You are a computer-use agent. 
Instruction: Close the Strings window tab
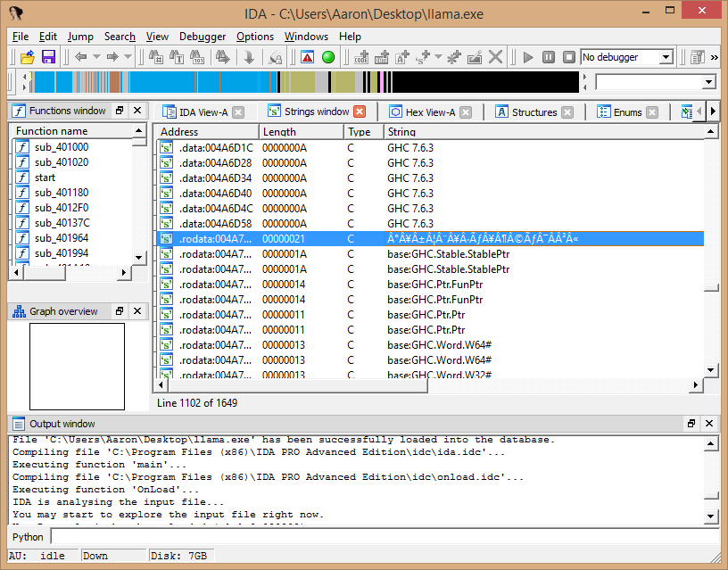pos(360,112)
